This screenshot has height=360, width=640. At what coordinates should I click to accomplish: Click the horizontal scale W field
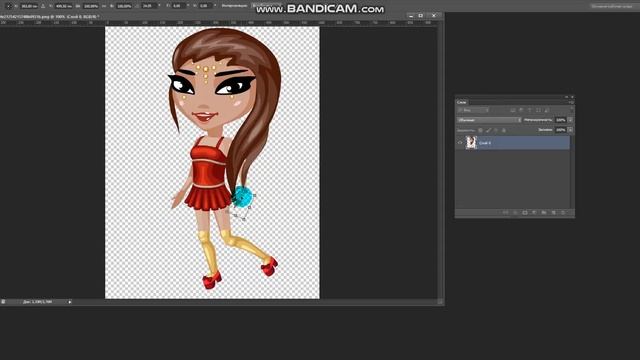pos(91,6)
